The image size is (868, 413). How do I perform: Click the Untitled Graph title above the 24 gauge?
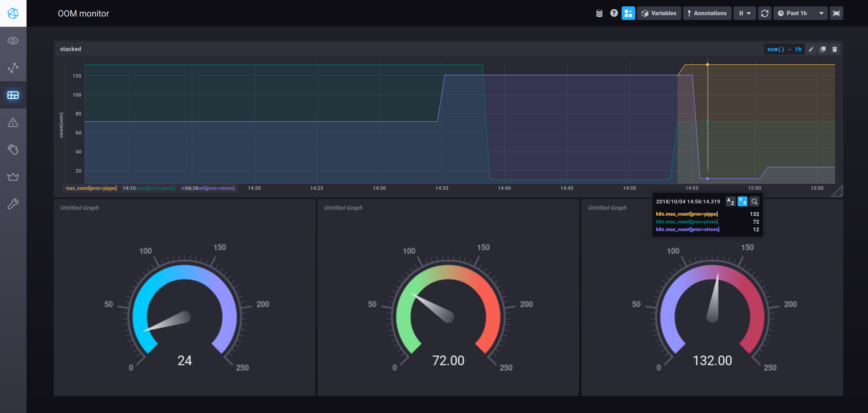point(80,208)
